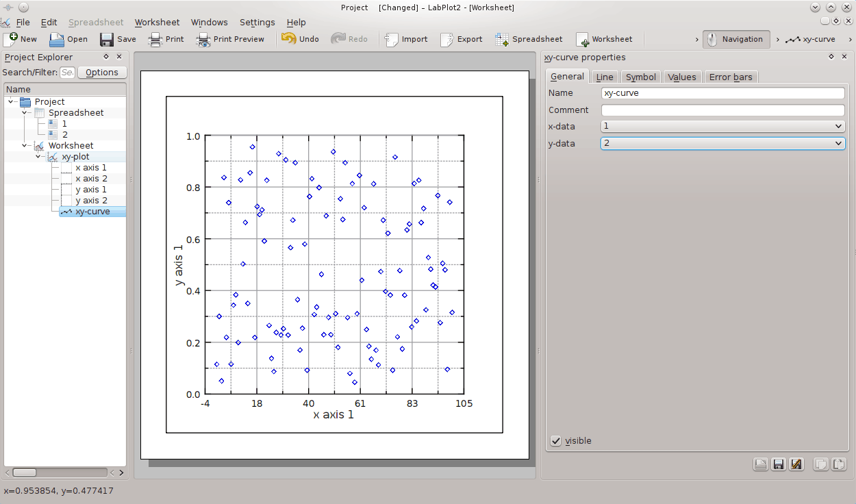Click the Print Preview toolbar icon
Viewport: 856px width, 504px height.
[x=203, y=39]
